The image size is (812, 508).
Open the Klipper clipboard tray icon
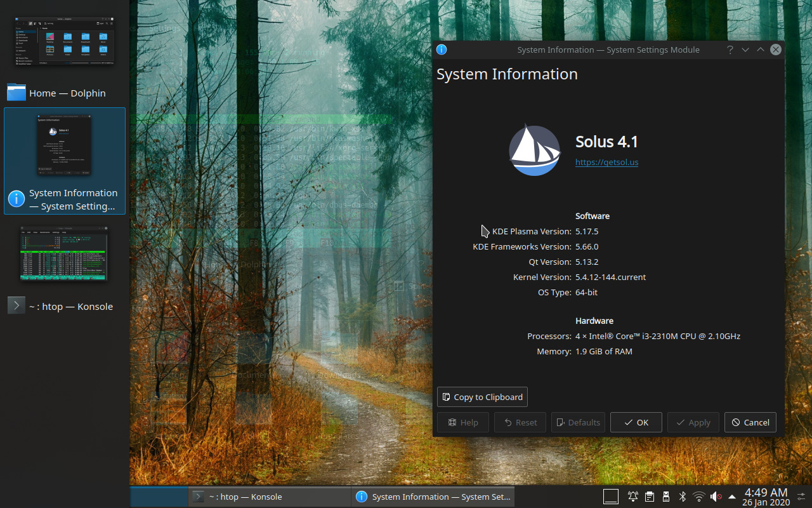(x=649, y=497)
